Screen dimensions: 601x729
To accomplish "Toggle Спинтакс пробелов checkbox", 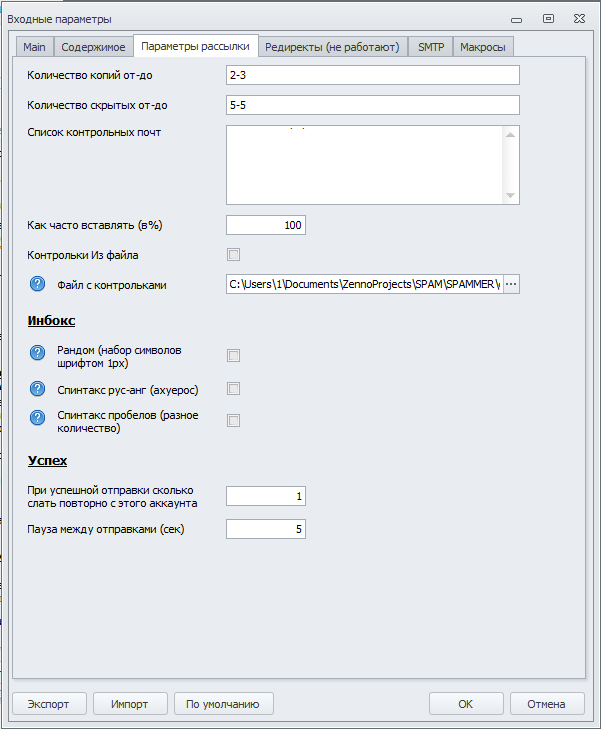I will pyautogui.click(x=233, y=420).
